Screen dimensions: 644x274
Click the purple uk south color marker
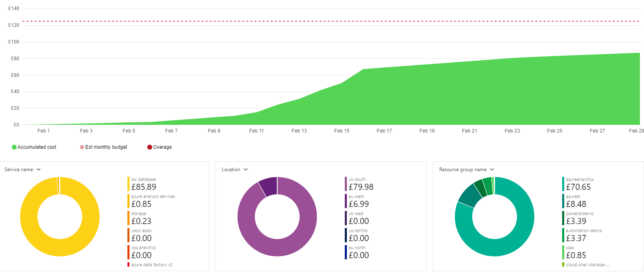coord(346,184)
